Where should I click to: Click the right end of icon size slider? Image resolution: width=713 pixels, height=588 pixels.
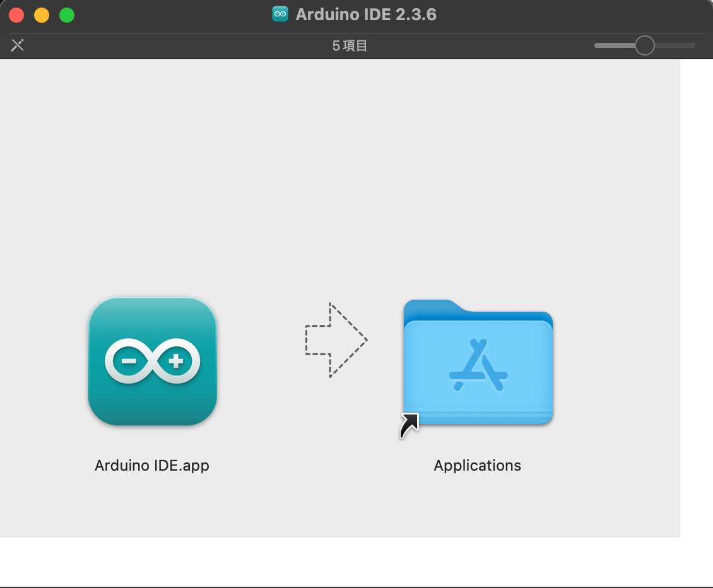692,45
